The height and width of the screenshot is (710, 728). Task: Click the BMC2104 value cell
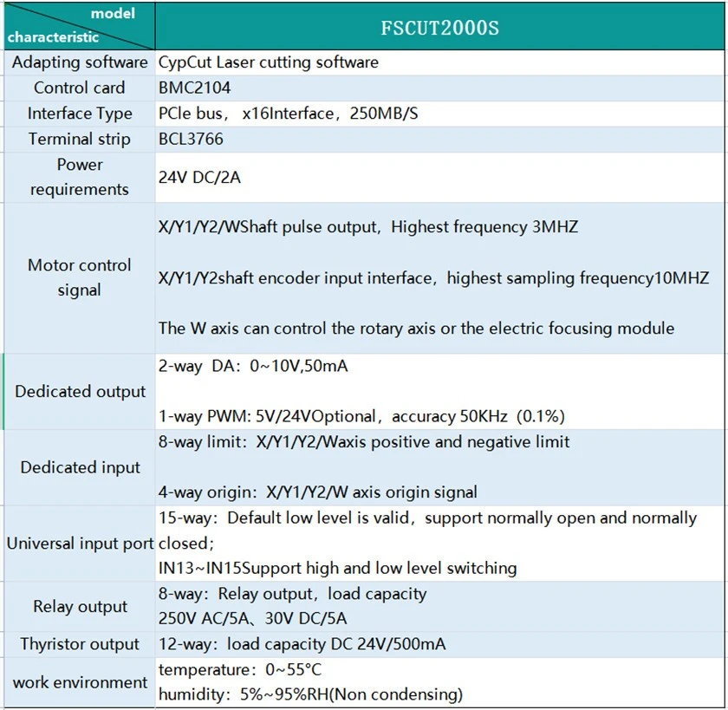439,88
